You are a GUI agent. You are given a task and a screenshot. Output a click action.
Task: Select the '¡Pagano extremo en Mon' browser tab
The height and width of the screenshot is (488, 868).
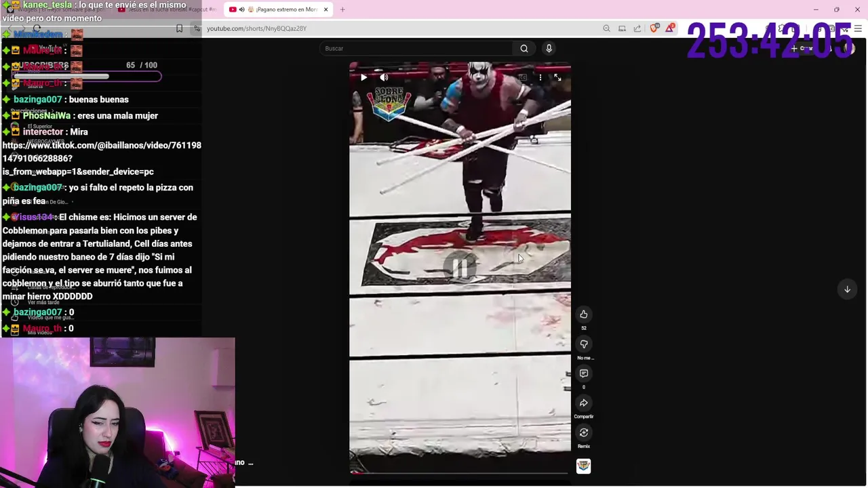278,9
